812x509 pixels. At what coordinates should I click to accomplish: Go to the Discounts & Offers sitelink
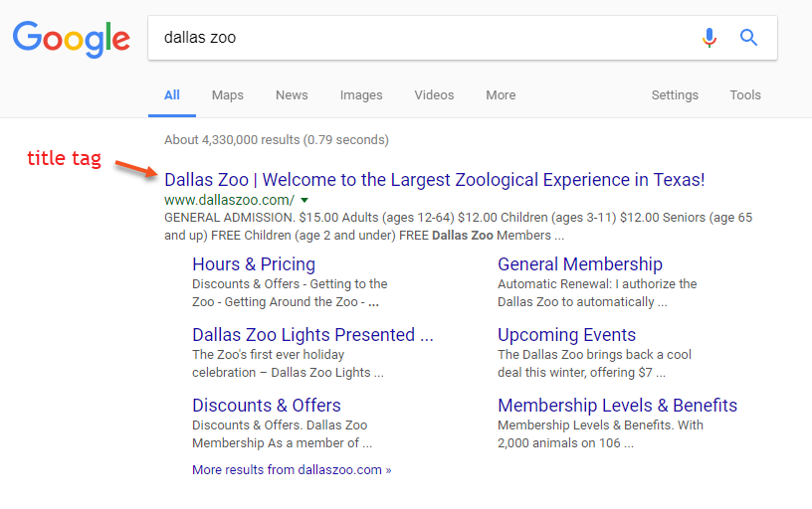click(267, 406)
